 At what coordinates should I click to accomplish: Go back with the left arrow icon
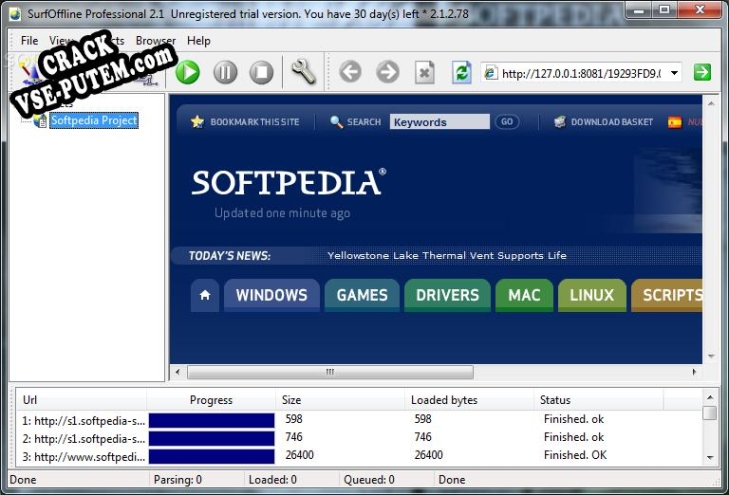coord(350,72)
